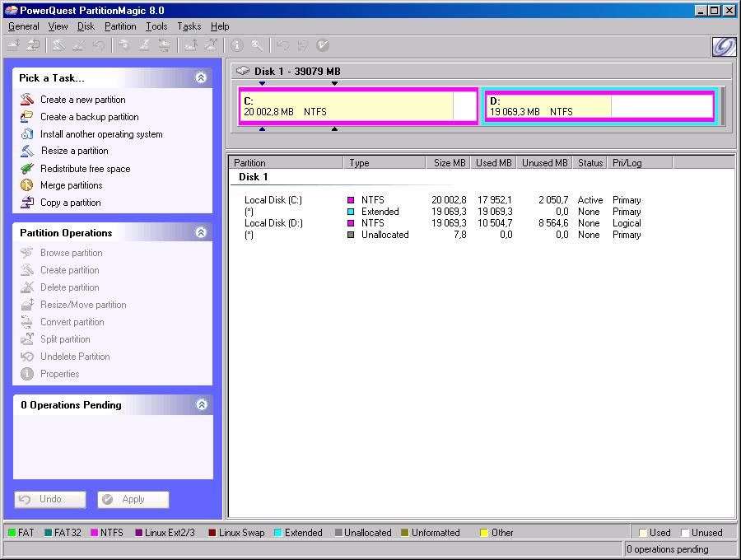
Task: Open the Tools menu
Action: pyautogui.click(x=156, y=26)
